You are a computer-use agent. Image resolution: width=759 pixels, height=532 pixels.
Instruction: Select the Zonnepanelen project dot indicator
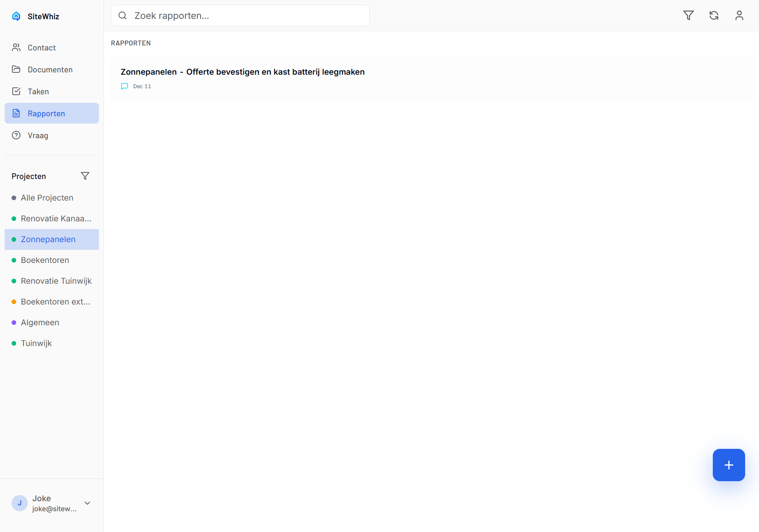point(14,239)
